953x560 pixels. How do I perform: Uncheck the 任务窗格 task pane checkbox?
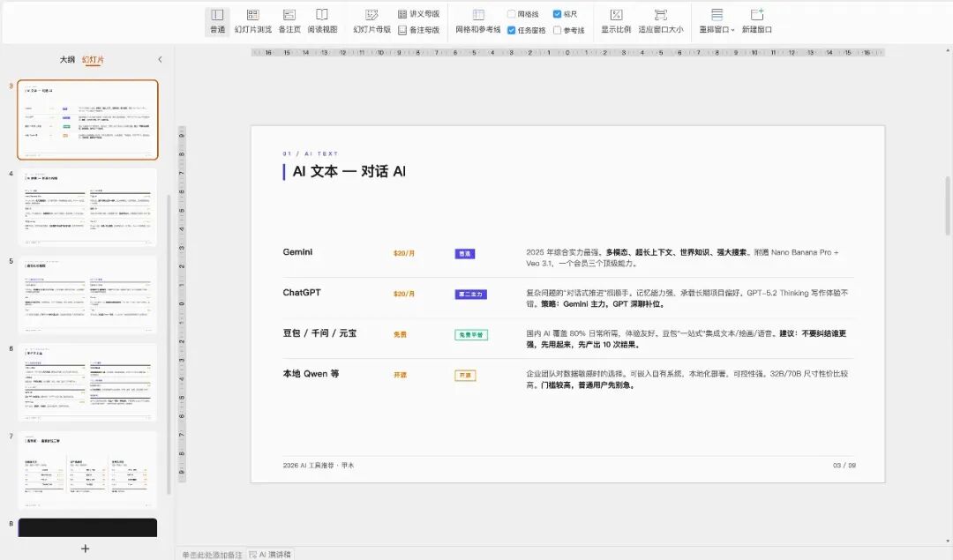(511, 30)
